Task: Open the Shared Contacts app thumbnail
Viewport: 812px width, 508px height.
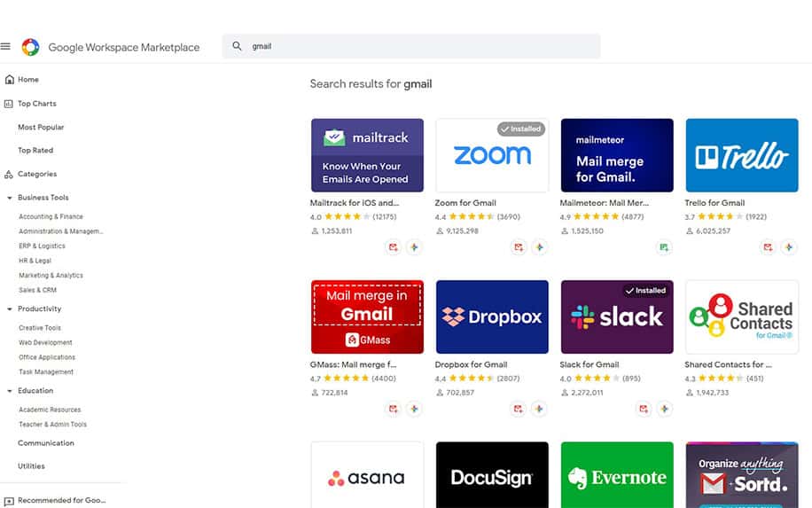Action: tap(742, 317)
